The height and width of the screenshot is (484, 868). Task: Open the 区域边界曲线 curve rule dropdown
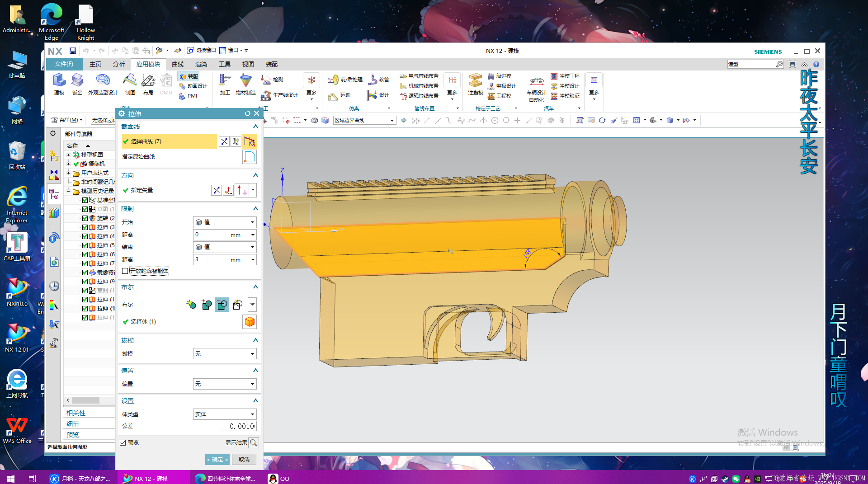364,120
